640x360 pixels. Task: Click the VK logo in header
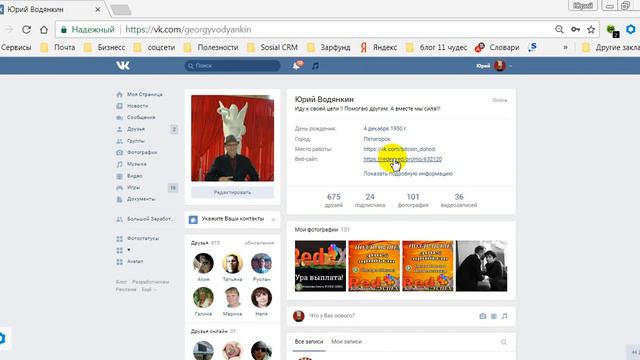click(x=123, y=65)
